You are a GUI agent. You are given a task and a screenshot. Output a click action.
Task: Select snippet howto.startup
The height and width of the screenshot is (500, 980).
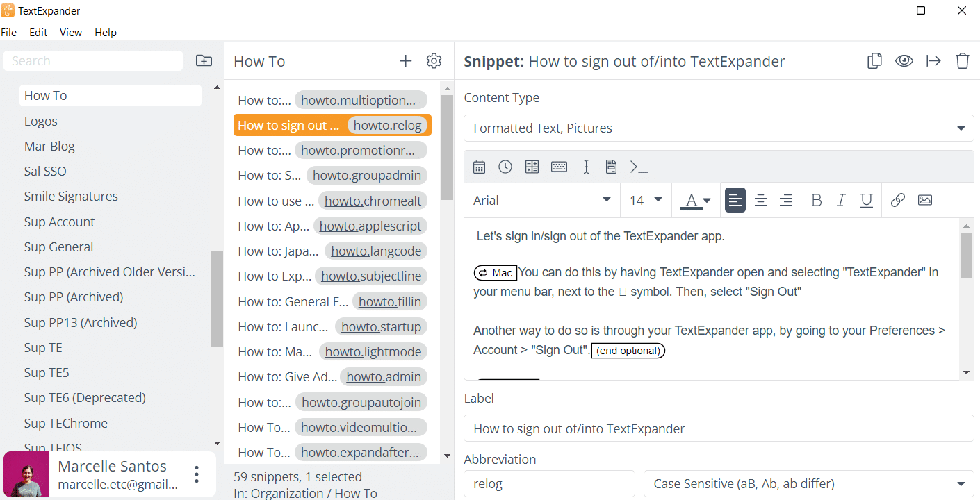click(332, 326)
